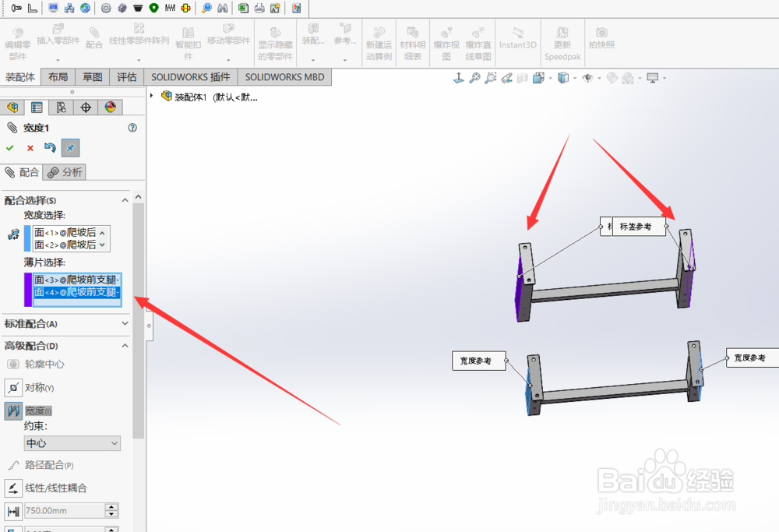
Task: Select 面<3>@爬坡前支腿 in tab selection
Action: [x=77, y=280]
